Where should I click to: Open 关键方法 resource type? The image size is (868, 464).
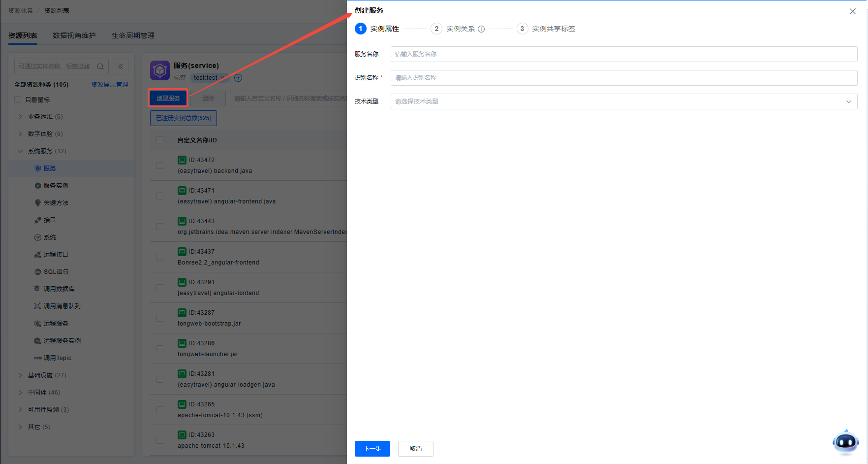pos(56,203)
